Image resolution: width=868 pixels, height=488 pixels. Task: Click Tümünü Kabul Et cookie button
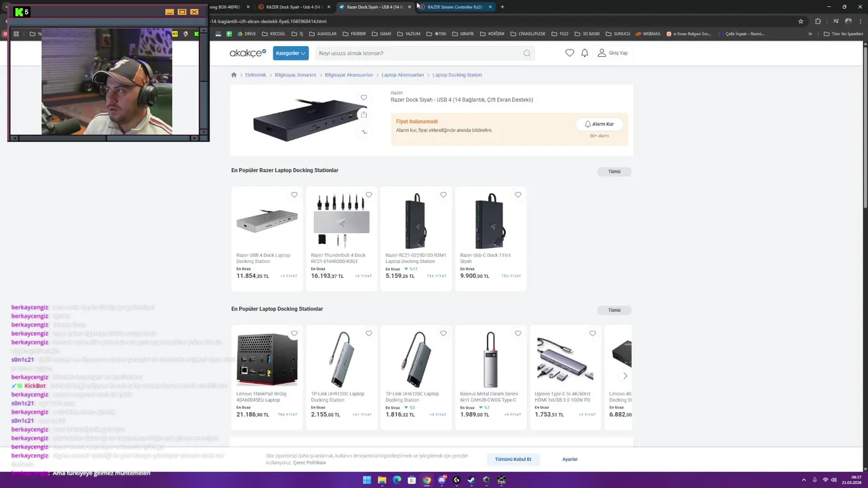coord(513,460)
